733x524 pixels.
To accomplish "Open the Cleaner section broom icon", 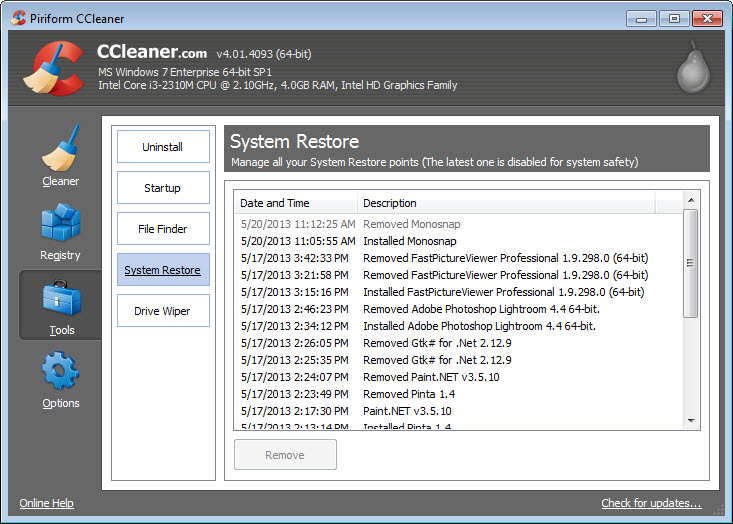I will tap(61, 148).
